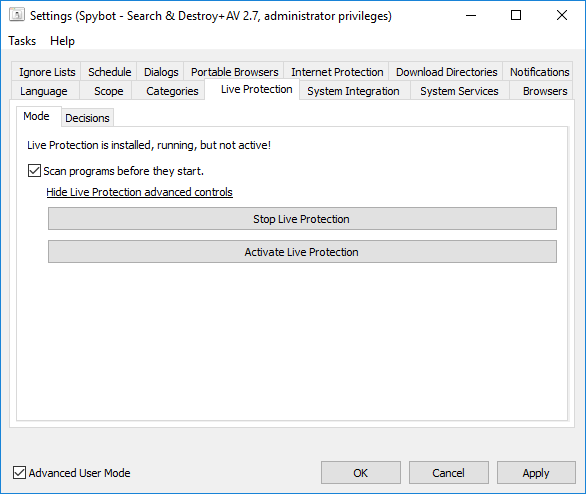Switch to the Schedule tab
Image resolution: width=586 pixels, height=494 pixels.
tap(110, 72)
